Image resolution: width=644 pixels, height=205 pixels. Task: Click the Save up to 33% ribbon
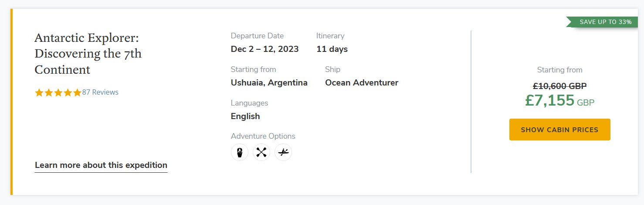click(x=603, y=22)
